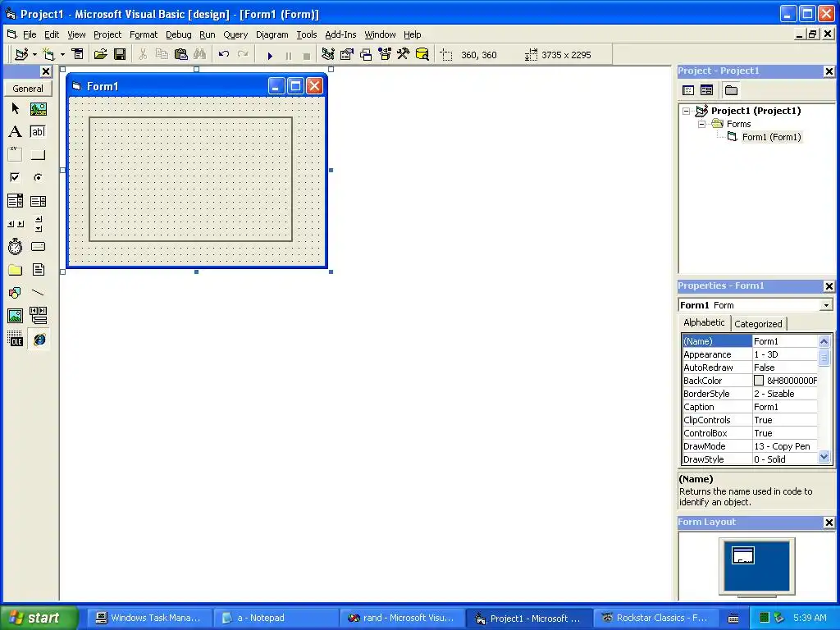
Task: Select the Timer control tool
Action: (x=15, y=247)
